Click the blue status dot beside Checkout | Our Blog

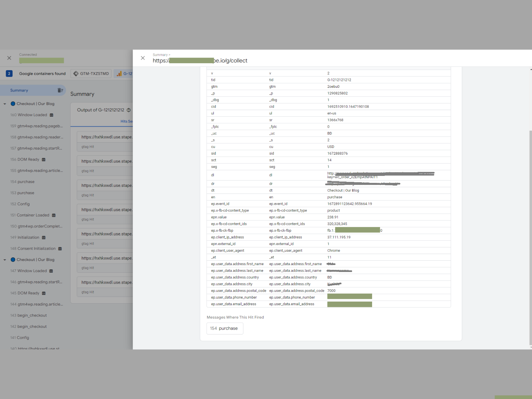tap(13, 103)
